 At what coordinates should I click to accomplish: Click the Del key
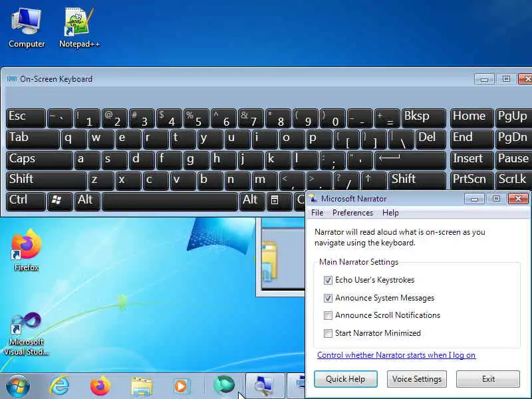(x=430, y=139)
